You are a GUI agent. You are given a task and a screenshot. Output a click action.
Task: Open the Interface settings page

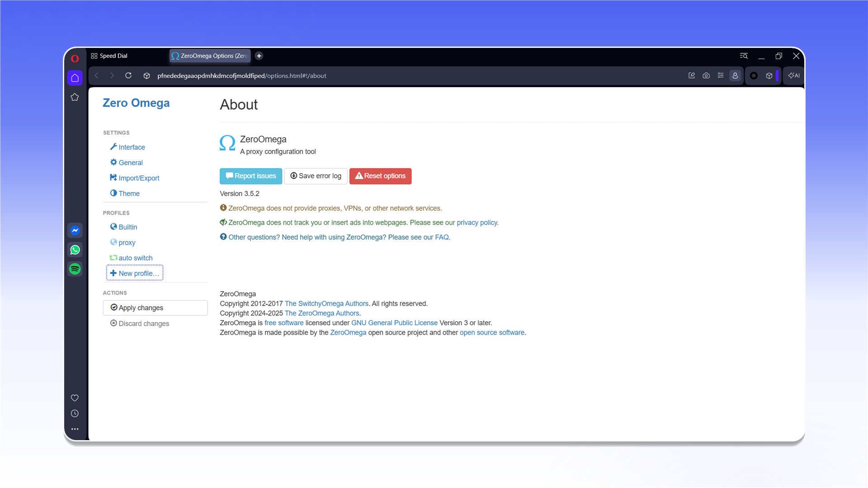coord(127,147)
